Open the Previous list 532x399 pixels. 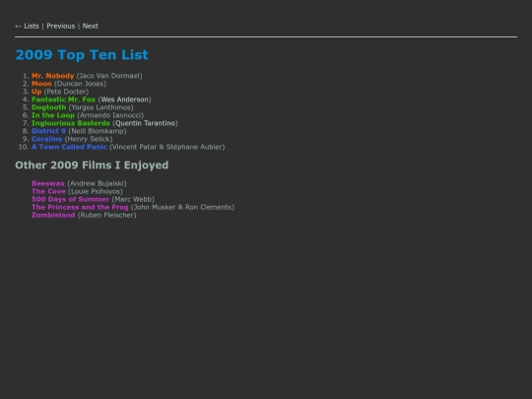click(61, 27)
